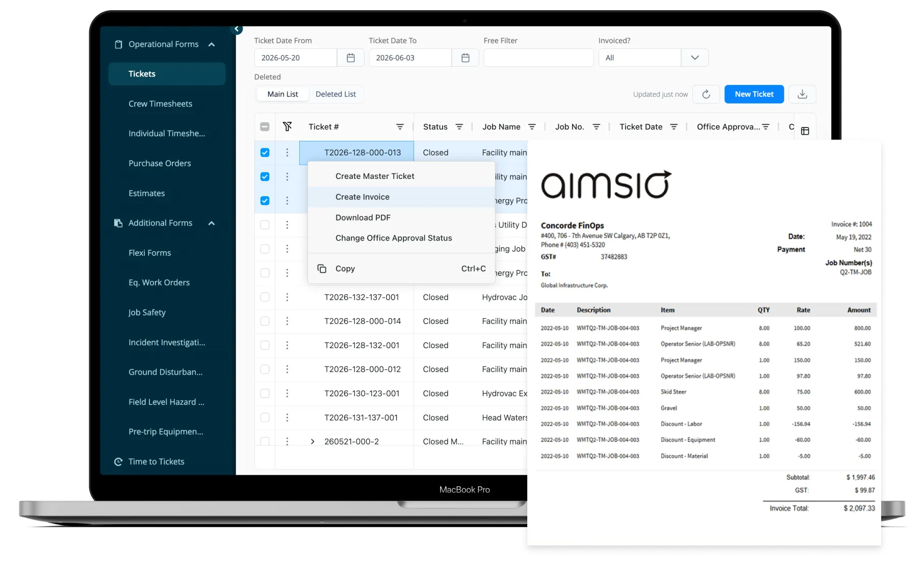Filter the Job No. column
The image size is (924, 573).
(x=596, y=126)
